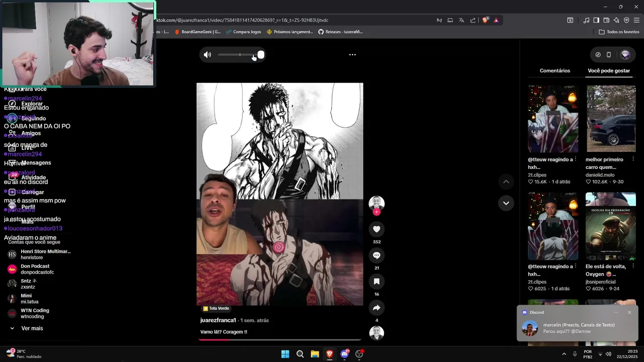The image size is (644, 362).
Task: Click the TikTok profile avatar at top right
Action: [x=625, y=55]
